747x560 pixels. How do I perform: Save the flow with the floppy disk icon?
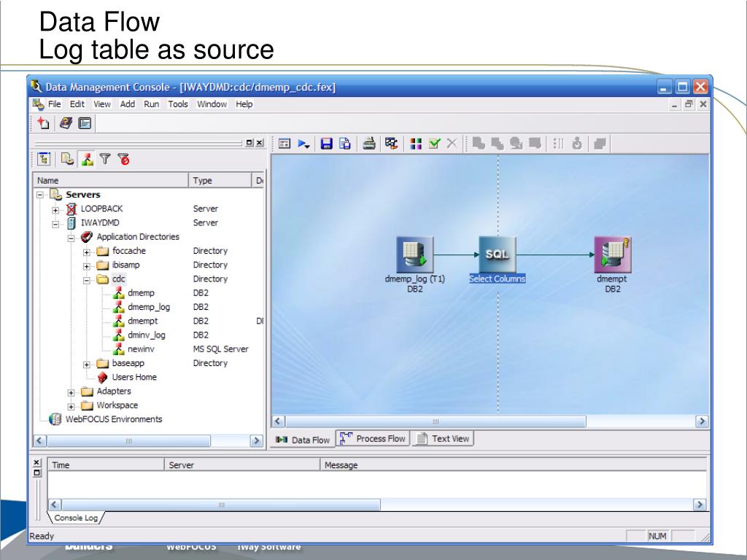(326, 144)
